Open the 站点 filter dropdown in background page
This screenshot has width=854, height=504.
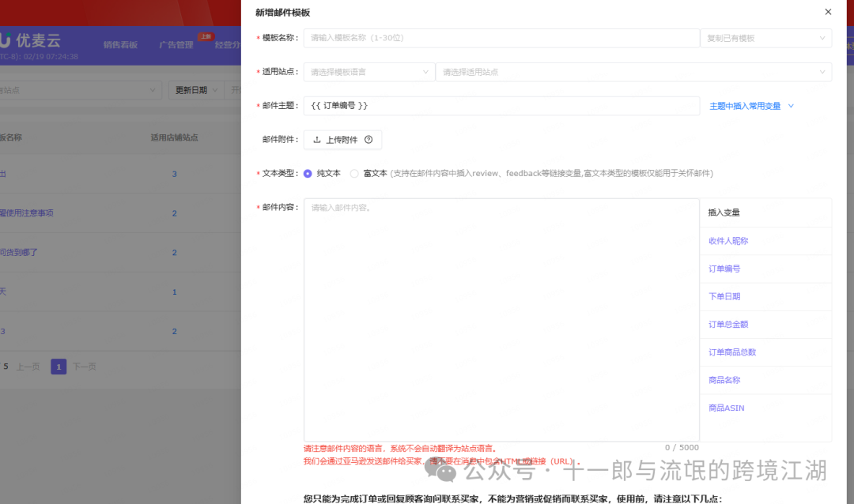click(x=80, y=90)
